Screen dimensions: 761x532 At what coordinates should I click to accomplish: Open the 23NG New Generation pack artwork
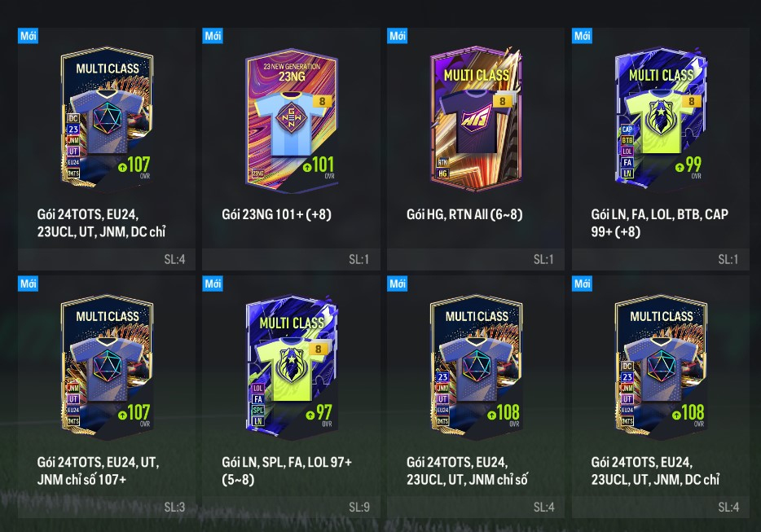tap(291, 118)
